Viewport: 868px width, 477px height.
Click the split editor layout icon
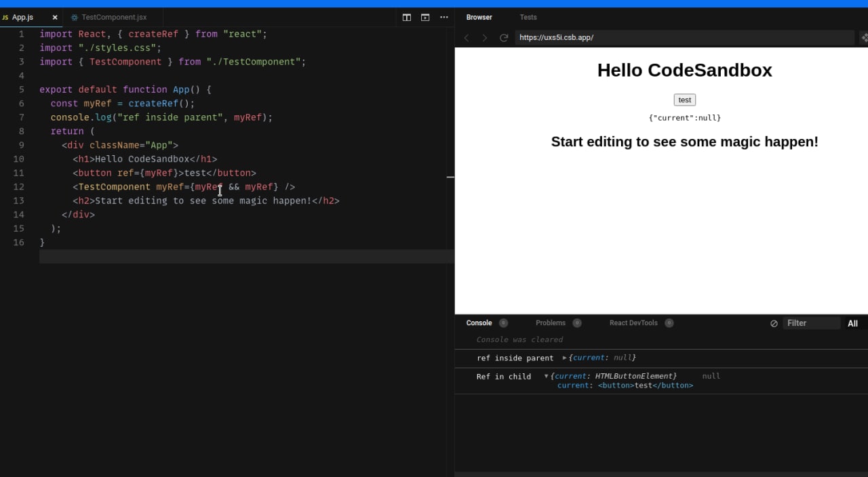coord(407,18)
